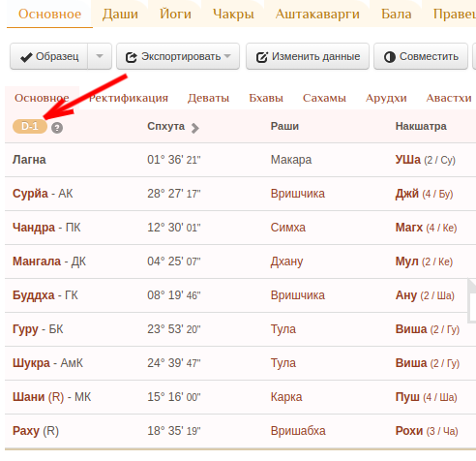Open the Арудхи sub-tab
The width and height of the screenshot is (476, 461).
(x=386, y=98)
